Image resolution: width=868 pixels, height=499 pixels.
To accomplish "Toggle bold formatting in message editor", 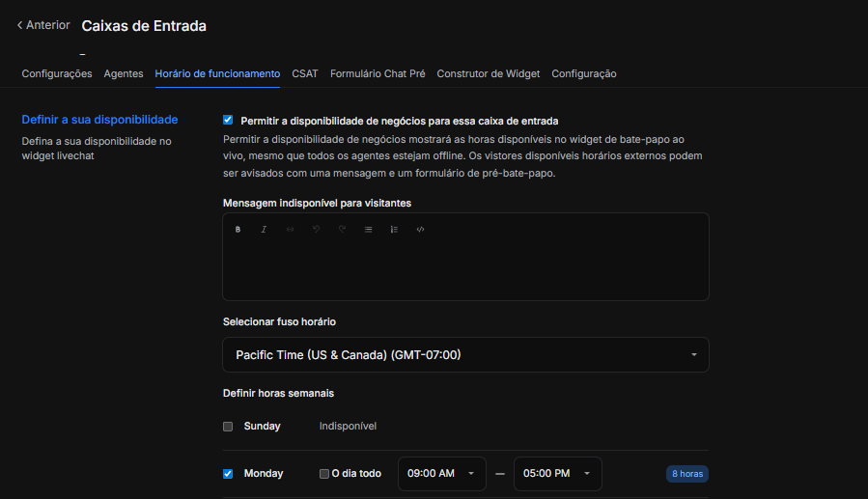I will (x=238, y=230).
